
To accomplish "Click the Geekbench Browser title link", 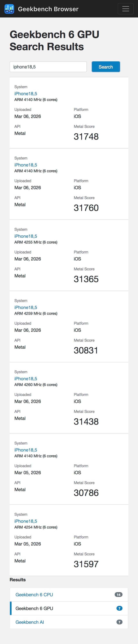I will click(x=48, y=9).
